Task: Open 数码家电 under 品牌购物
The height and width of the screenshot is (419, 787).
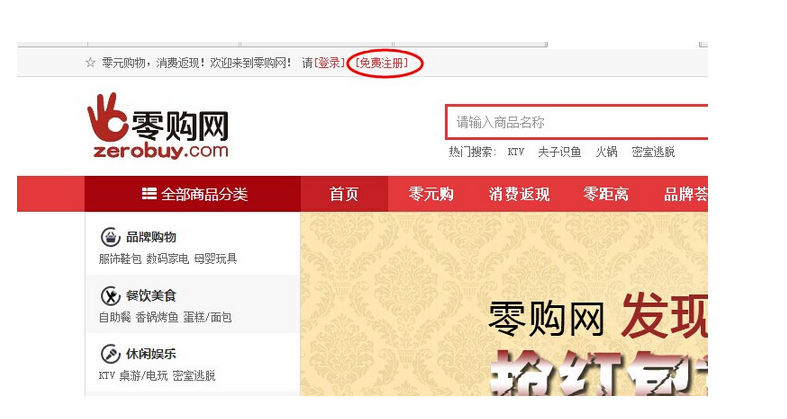Action: coord(167,259)
